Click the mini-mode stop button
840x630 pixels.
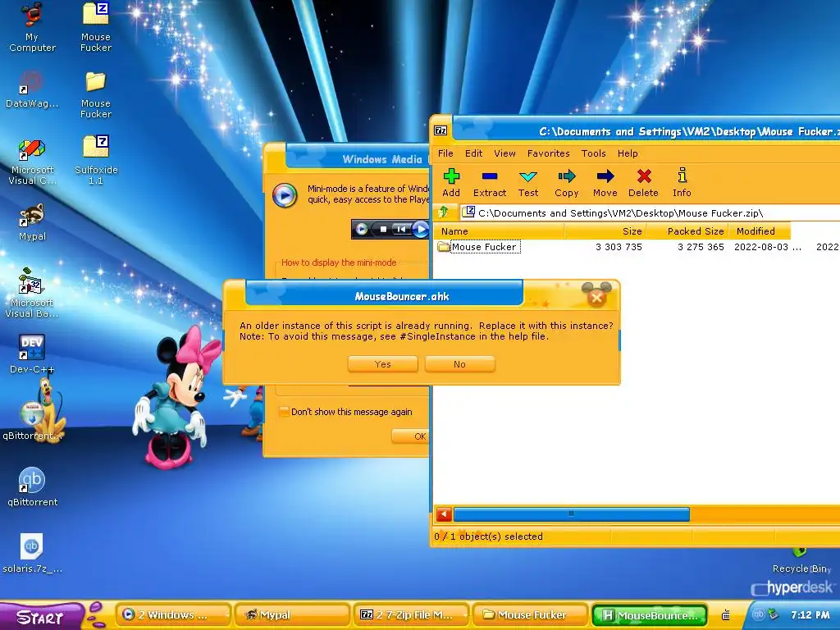point(383,230)
